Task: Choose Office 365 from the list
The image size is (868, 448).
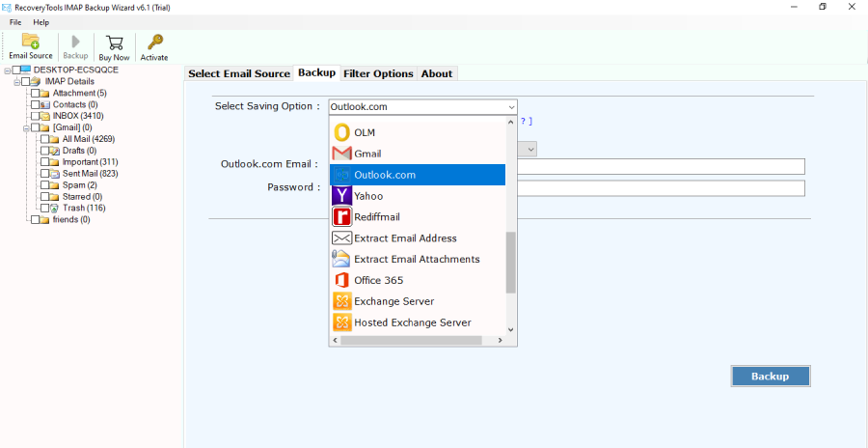Action: [x=378, y=280]
